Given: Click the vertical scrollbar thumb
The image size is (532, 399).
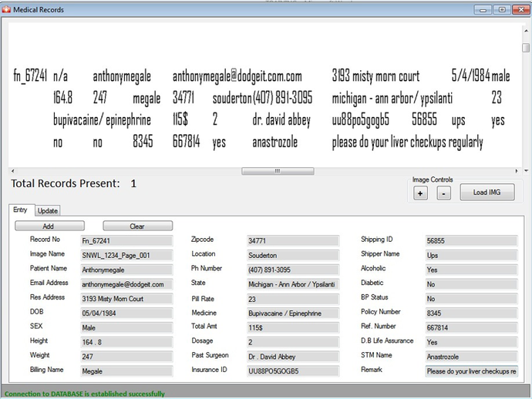Looking at the screenshot, I should [x=526, y=48].
